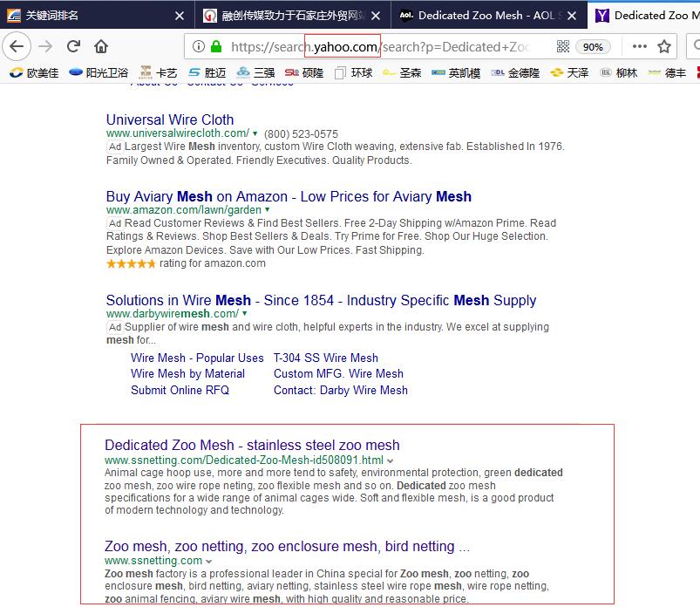Open the page actions three-dot icon
The width and height of the screenshot is (700, 607).
tap(637, 48)
